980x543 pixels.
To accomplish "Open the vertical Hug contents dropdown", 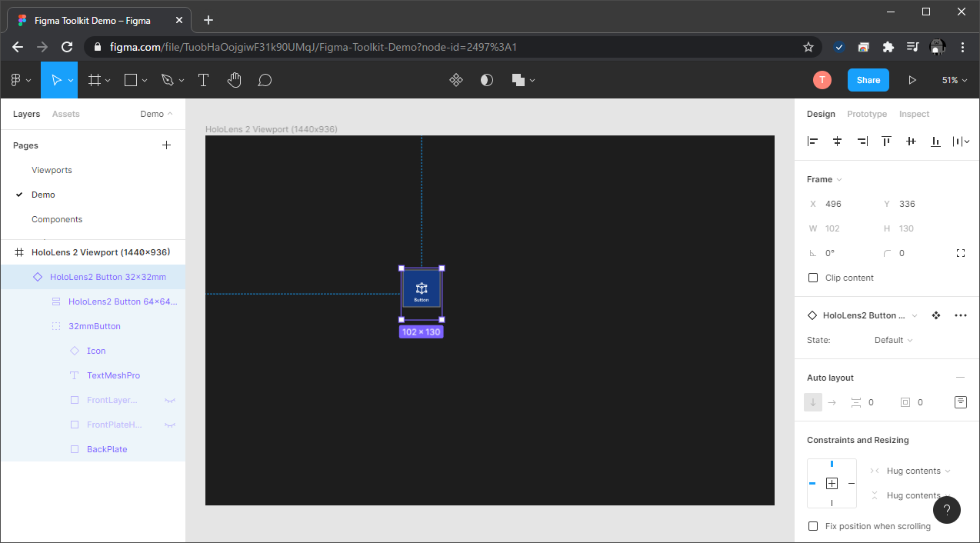I will pyautogui.click(x=918, y=495).
